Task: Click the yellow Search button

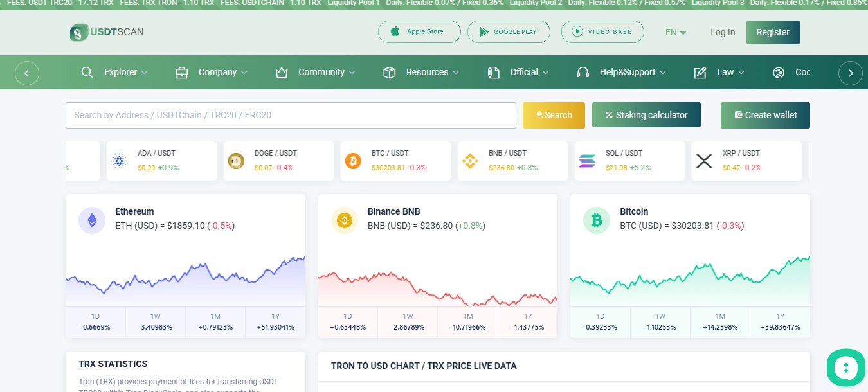Action: click(554, 115)
